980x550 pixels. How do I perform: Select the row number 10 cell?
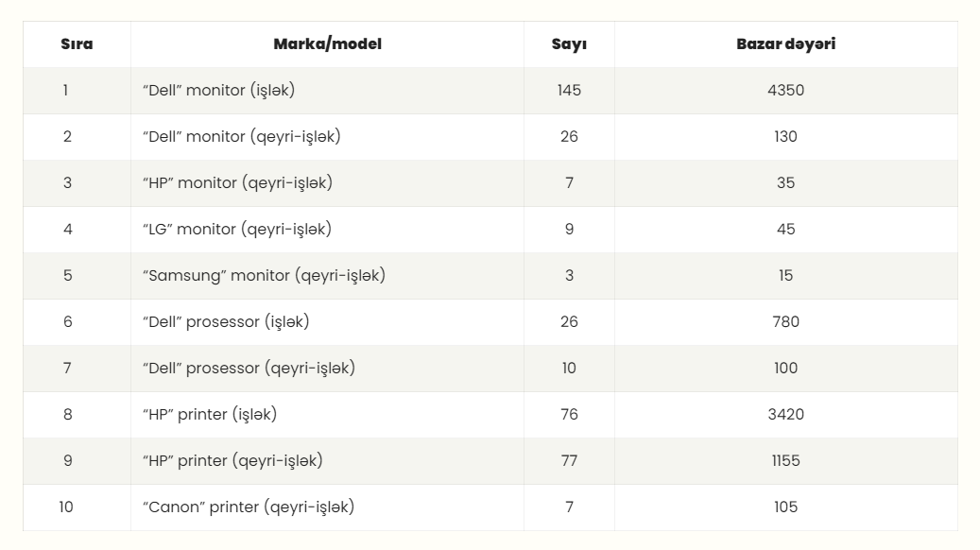tap(66, 507)
